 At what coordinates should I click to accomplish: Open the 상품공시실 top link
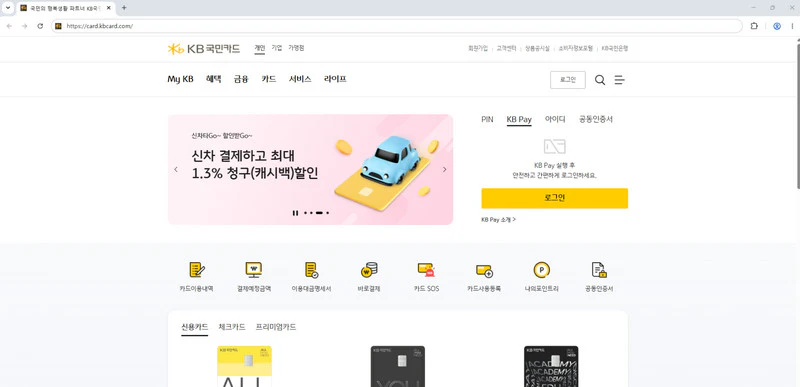tap(537, 48)
